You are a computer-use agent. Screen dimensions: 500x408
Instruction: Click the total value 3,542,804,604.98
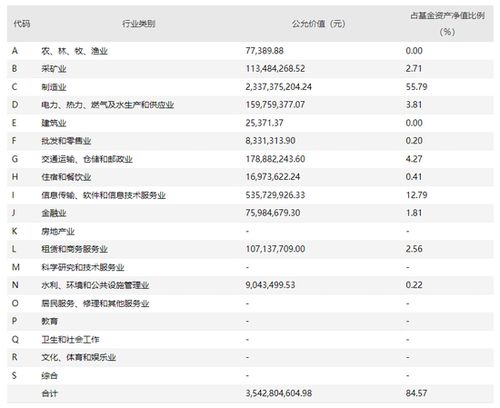click(279, 393)
